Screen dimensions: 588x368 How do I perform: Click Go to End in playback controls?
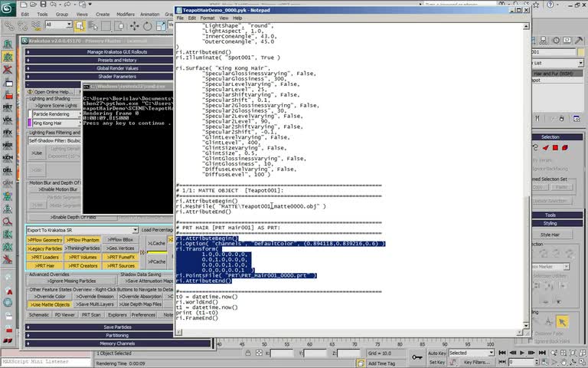coord(542,353)
